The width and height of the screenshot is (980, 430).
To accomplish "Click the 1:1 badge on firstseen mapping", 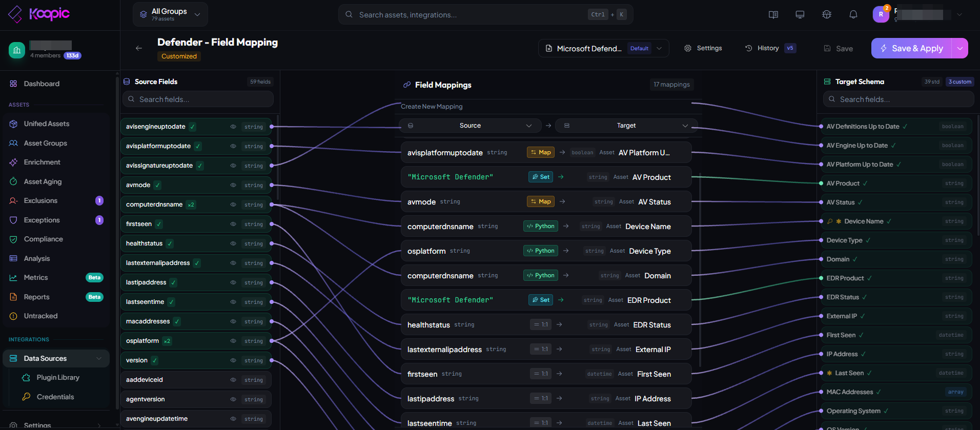I will tap(541, 374).
